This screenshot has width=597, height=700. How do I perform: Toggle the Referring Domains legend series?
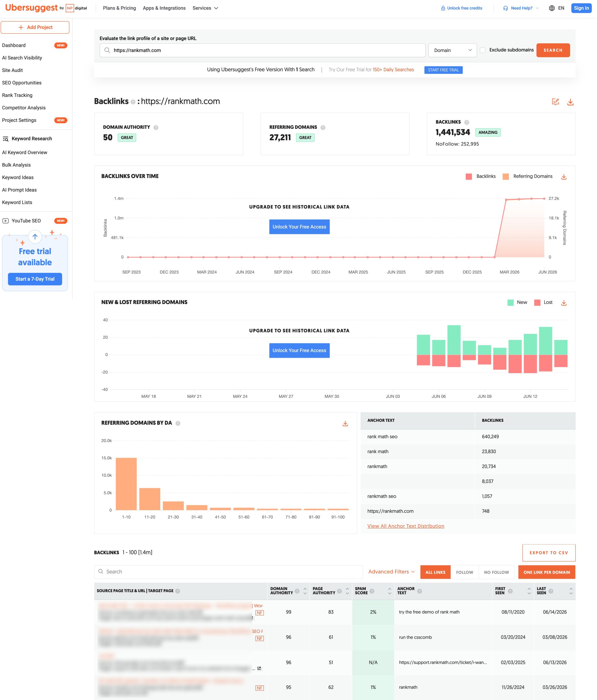pos(527,176)
